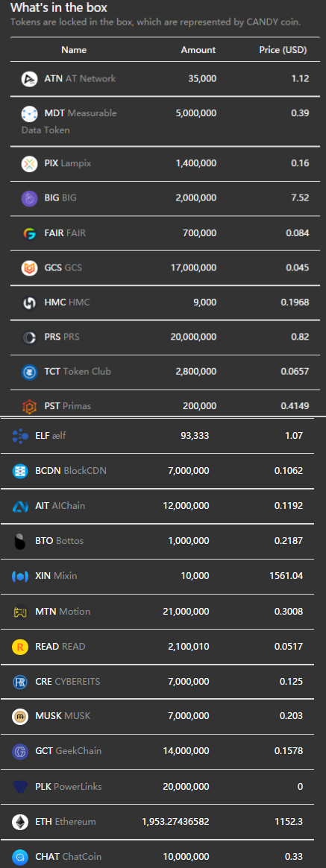The width and height of the screenshot is (326, 868).
Task: Select the PLK PowerLinks token name
Action: [69, 787]
